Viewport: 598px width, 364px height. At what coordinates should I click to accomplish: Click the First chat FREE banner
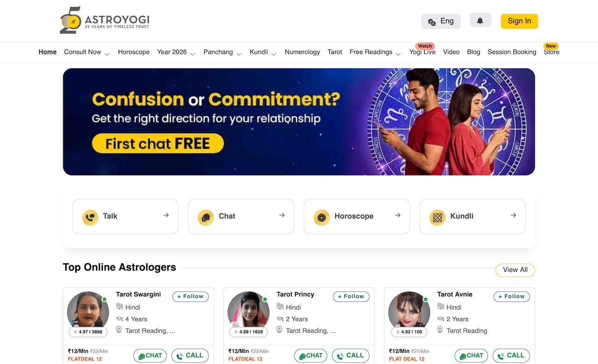pos(299,122)
